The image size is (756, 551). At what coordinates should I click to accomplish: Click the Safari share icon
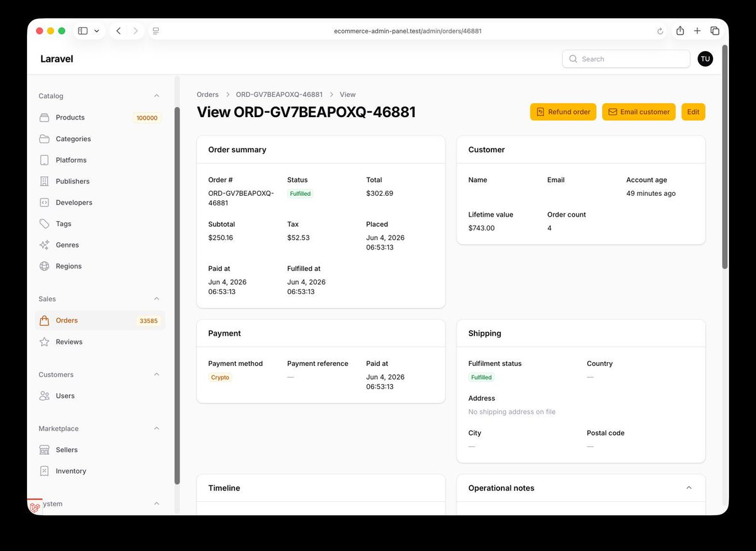click(x=680, y=31)
